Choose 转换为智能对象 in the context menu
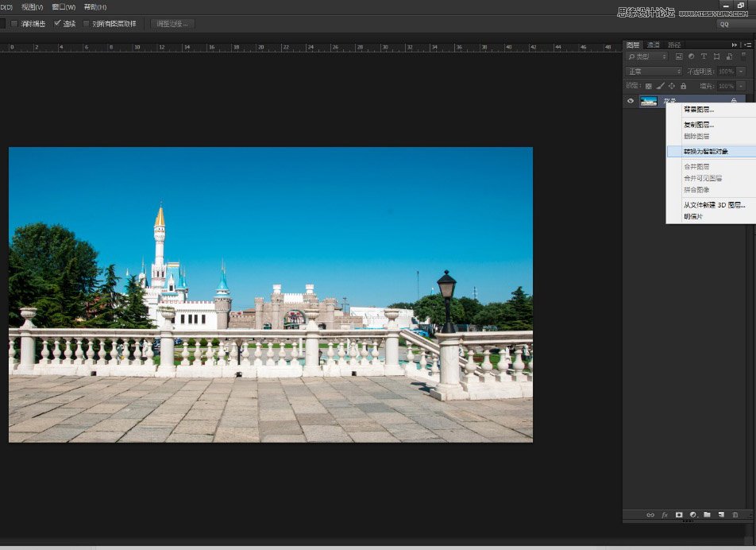The image size is (756, 550). click(711, 152)
